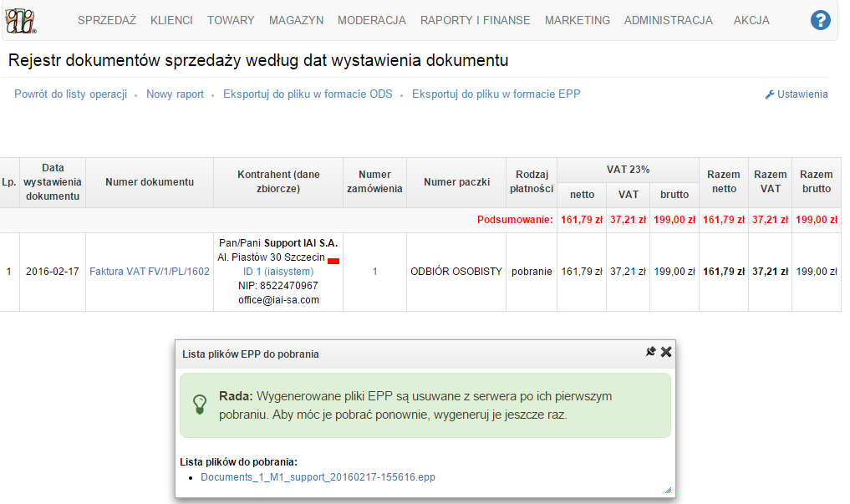
Task: Pin the EPP files dialog
Action: [651, 352]
